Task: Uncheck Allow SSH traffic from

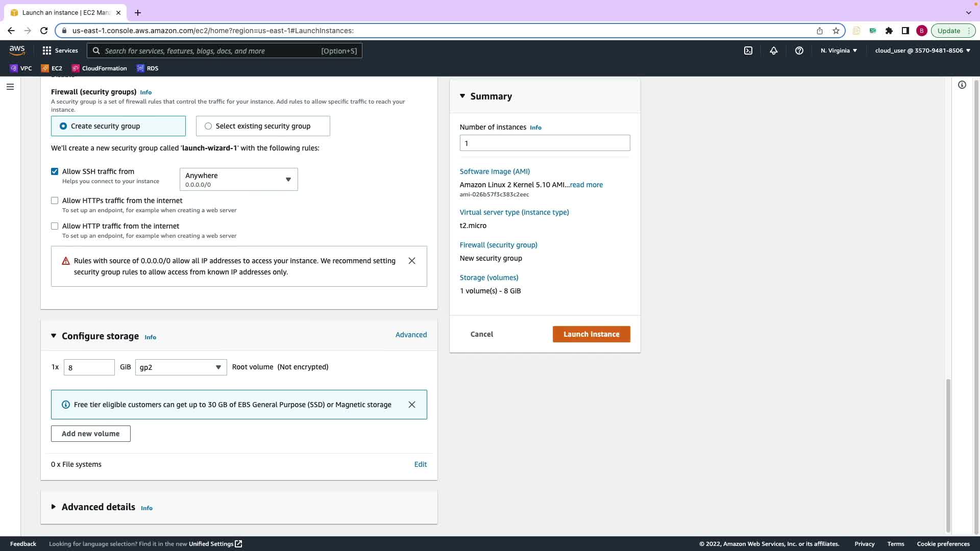Action: coord(55,171)
